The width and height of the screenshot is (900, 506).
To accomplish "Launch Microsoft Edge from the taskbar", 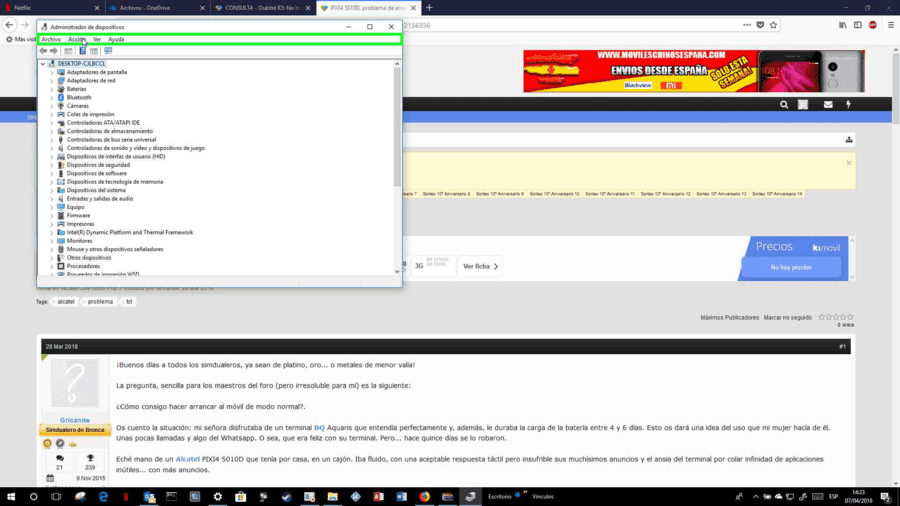I will [103, 496].
